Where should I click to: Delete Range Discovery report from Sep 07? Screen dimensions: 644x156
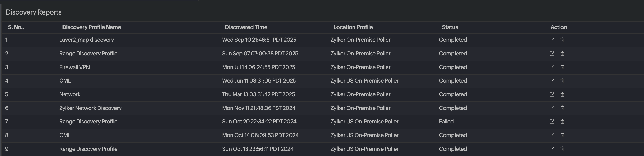point(562,54)
